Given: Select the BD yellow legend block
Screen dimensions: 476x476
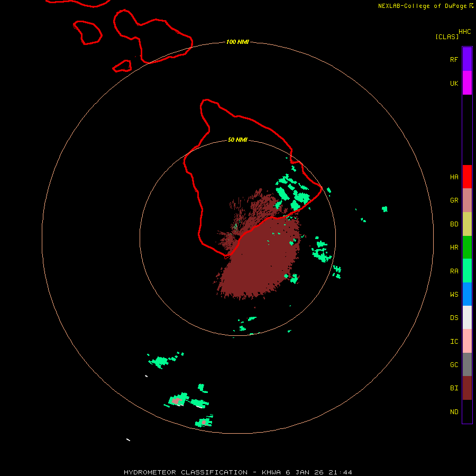Looking at the screenshot, I should click(467, 224).
